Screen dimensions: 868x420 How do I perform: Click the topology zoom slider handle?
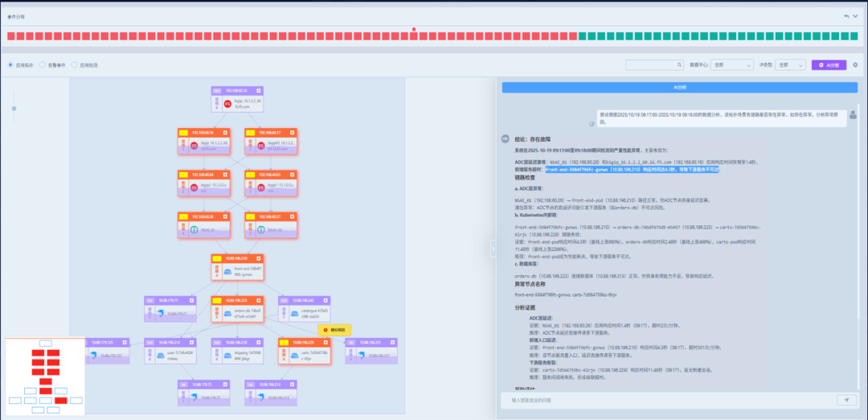(14, 108)
